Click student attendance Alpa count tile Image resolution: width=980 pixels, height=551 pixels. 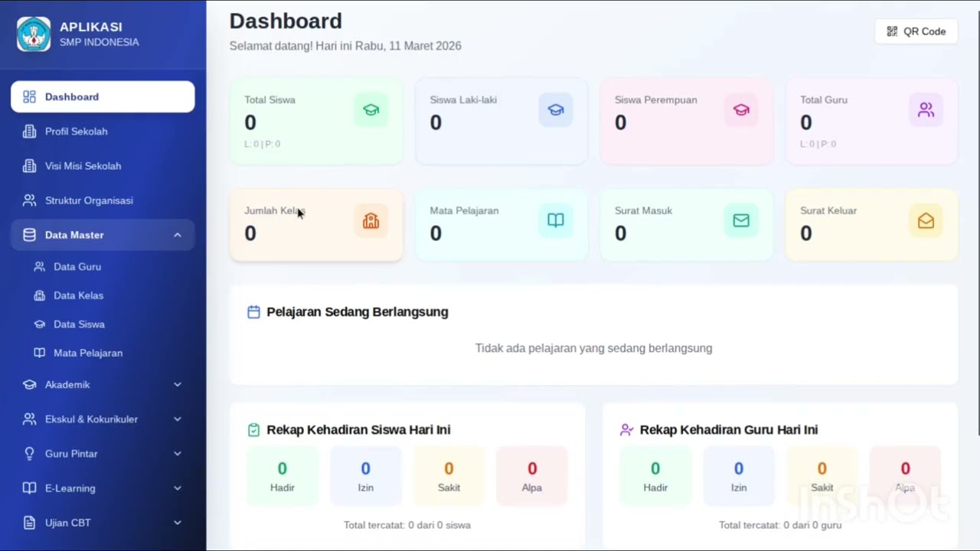(532, 476)
